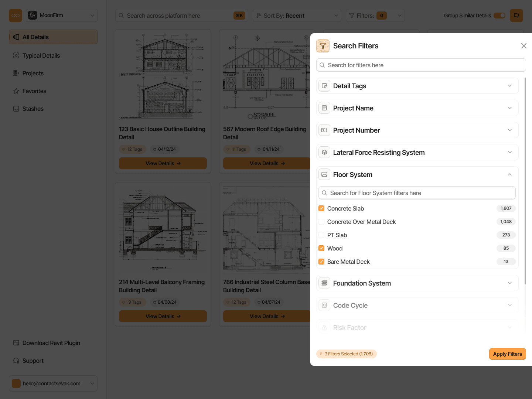Click the Lateral Force Resisting System icon
The width and height of the screenshot is (532, 399).
tap(324, 152)
